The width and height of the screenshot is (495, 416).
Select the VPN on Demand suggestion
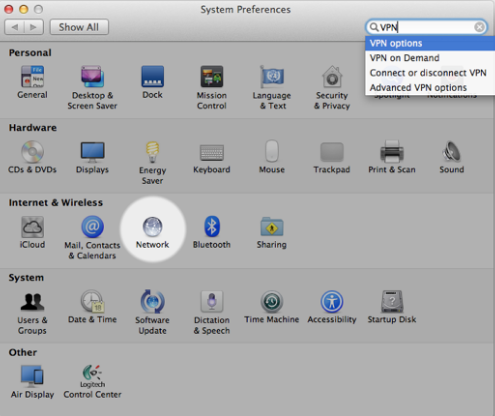tap(430, 58)
